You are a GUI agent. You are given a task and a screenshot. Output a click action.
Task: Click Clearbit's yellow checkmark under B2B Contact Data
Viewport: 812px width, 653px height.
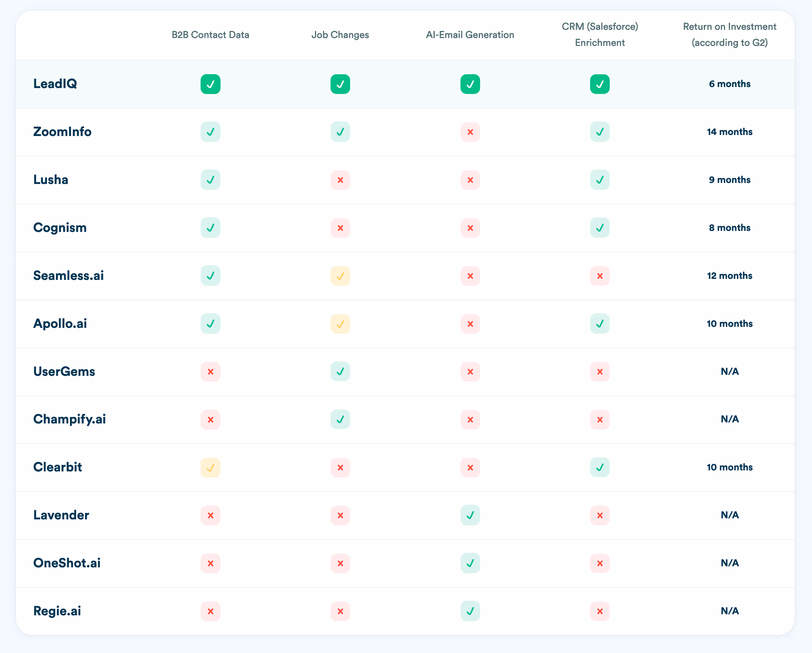point(210,467)
